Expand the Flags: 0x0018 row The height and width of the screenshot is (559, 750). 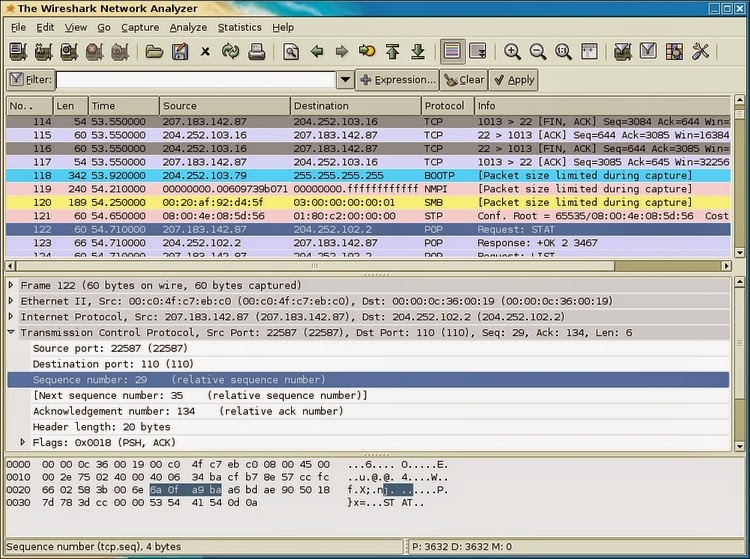(x=22, y=442)
